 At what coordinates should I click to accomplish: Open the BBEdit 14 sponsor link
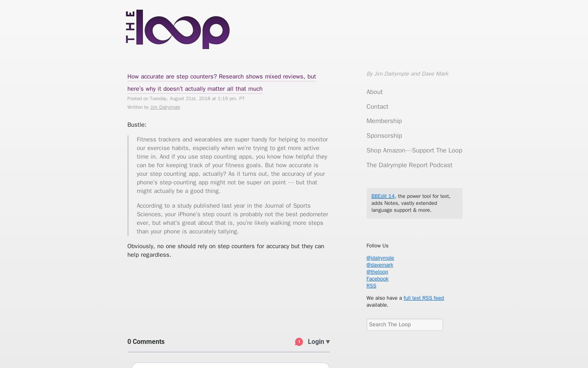(x=383, y=196)
